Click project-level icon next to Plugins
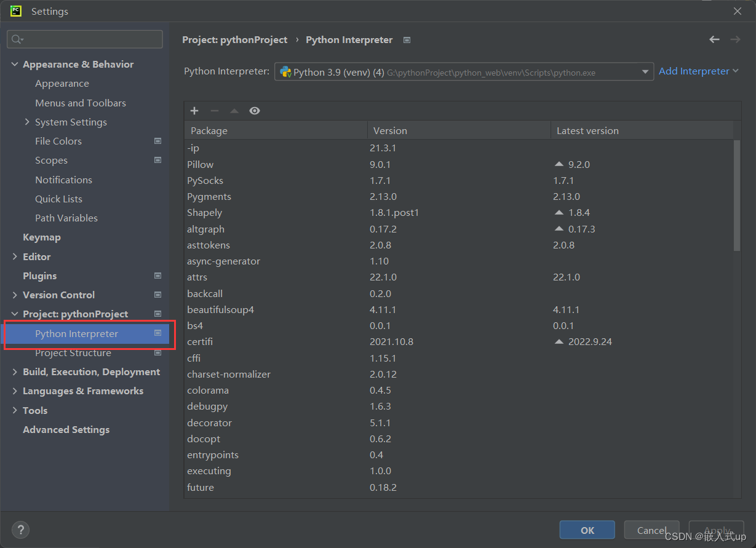The width and height of the screenshot is (756, 548). pos(157,276)
